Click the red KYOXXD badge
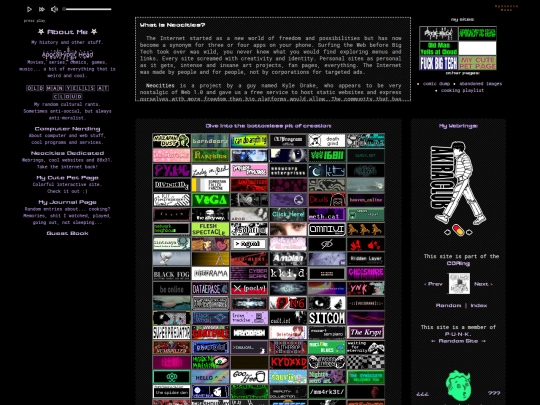The width and height of the screenshot is (540, 405). (288, 362)
